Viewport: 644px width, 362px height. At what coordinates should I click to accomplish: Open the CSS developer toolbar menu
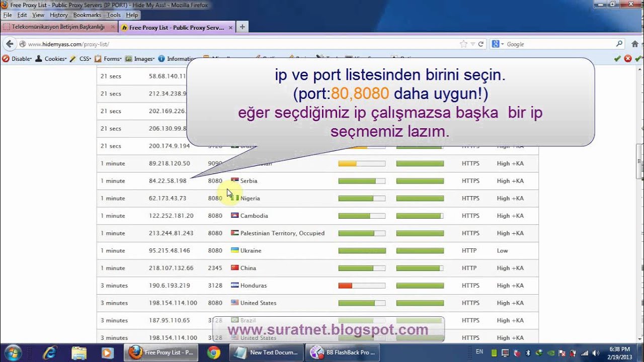pyautogui.click(x=80, y=59)
